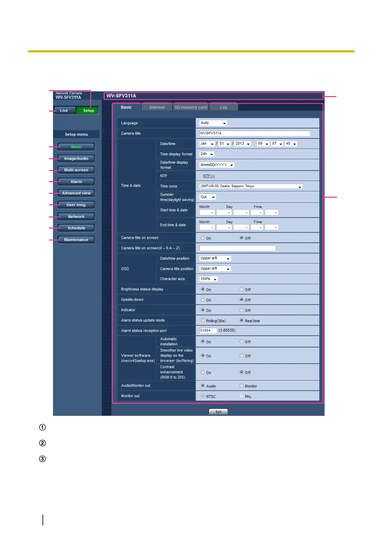Expand the Time zone dropdown
This screenshot has height=554, width=392.
(251, 186)
